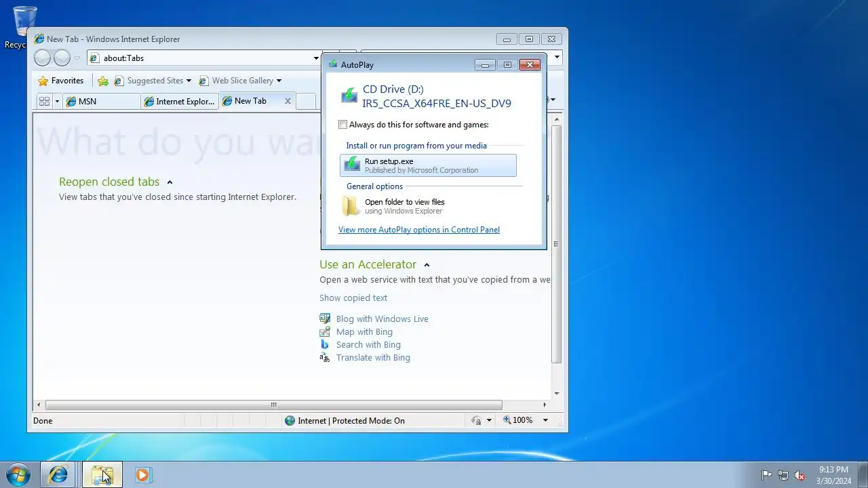Click the Internet zone globe icon in status bar
Viewport: 868px width, 488px height.
tap(290, 421)
